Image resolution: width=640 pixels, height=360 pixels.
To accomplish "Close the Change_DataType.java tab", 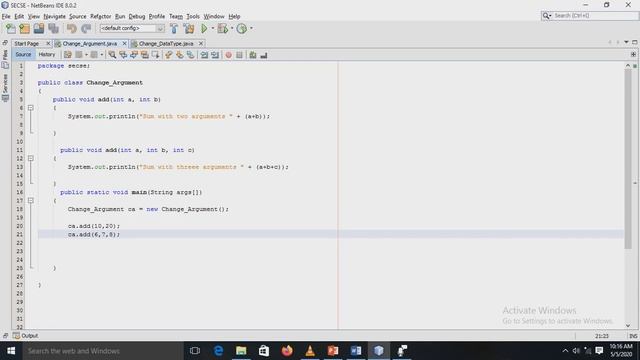I will coord(201,43).
